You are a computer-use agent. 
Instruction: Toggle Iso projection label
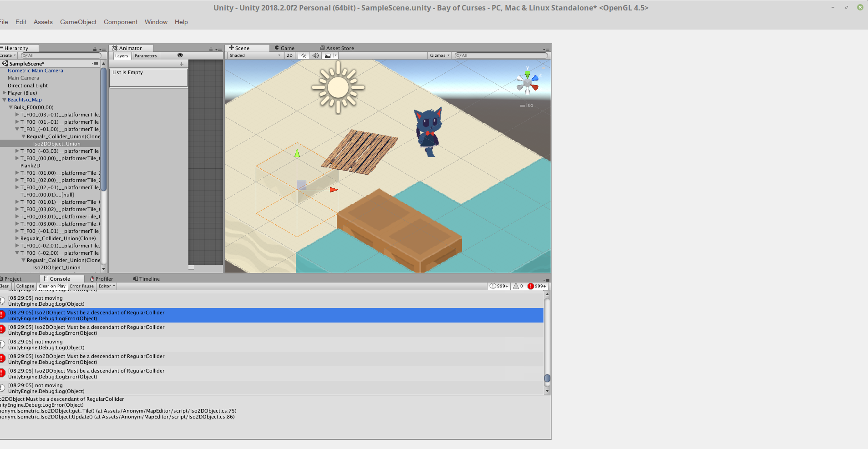coord(527,105)
